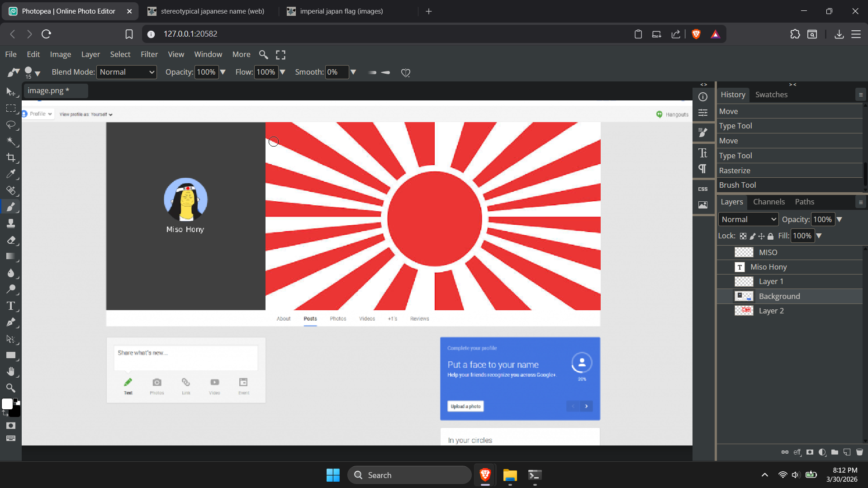Toggle lock all padlock icon
This screenshot has height=488, width=868.
[771, 236]
